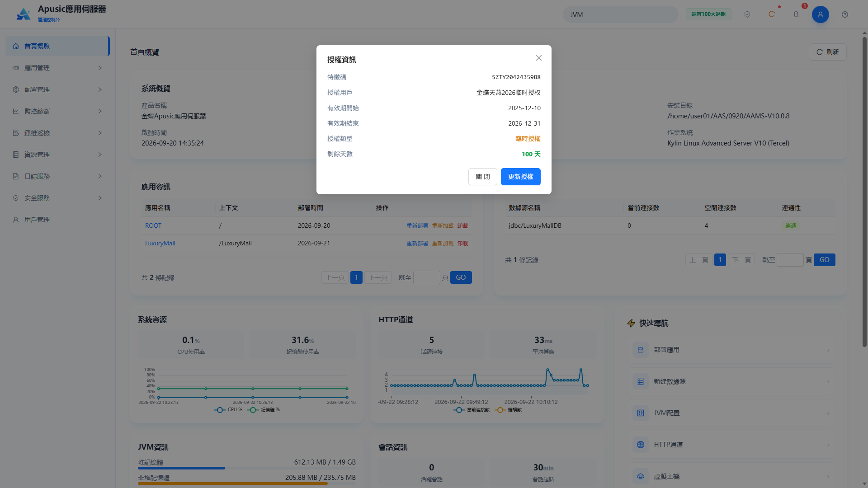Click the HTTP通道 globe icon
The width and height of the screenshot is (868, 488).
[641, 445]
